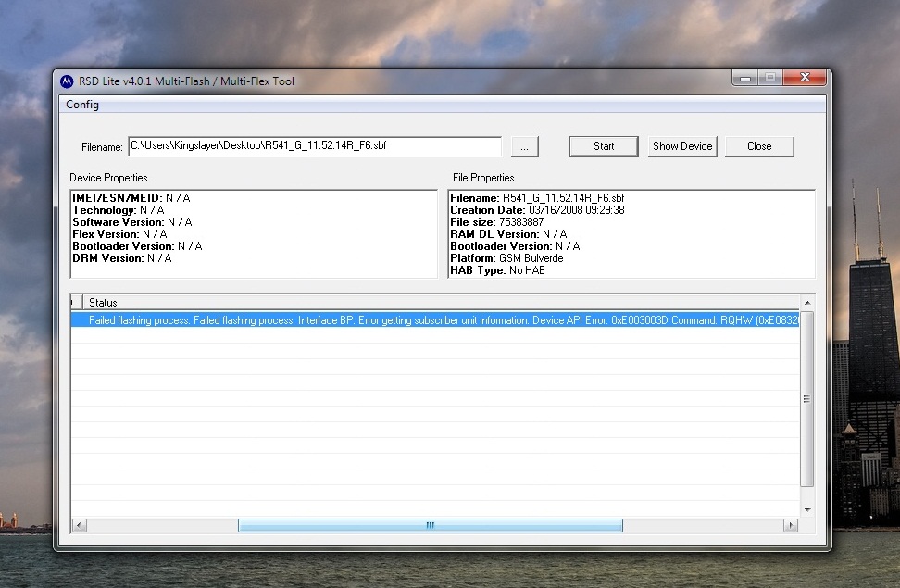
Task: Click the RSD Lite window title text
Action: (186, 81)
